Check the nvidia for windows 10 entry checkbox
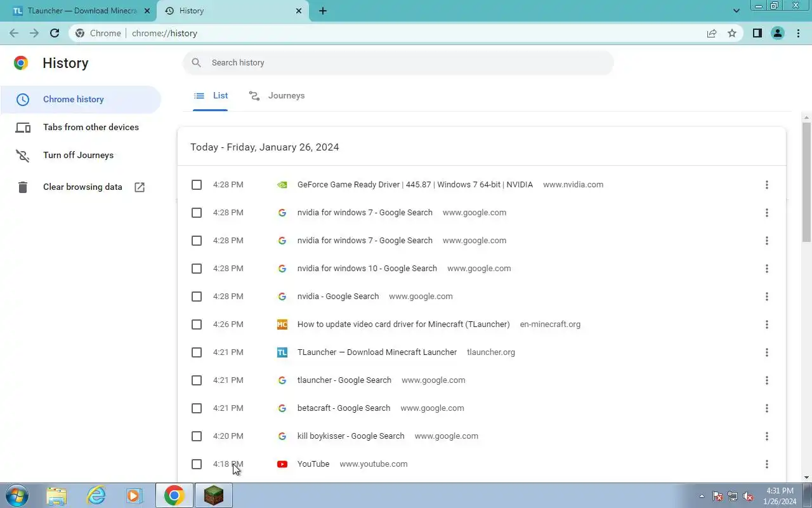This screenshot has height=508, width=812. tap(197, 269)
